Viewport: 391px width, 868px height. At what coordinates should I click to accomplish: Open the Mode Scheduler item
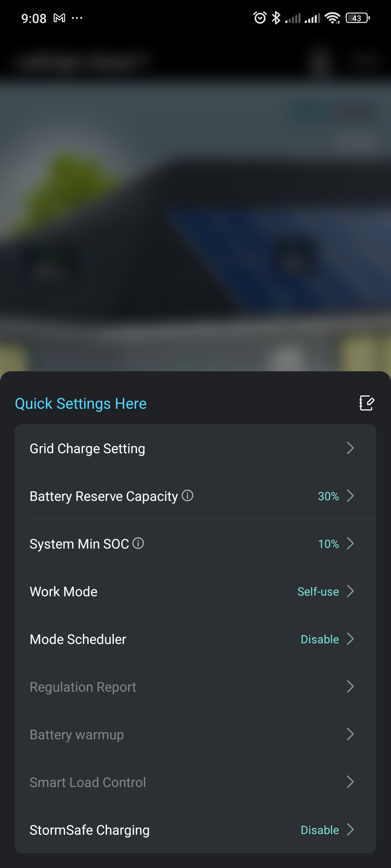(78, 639)
